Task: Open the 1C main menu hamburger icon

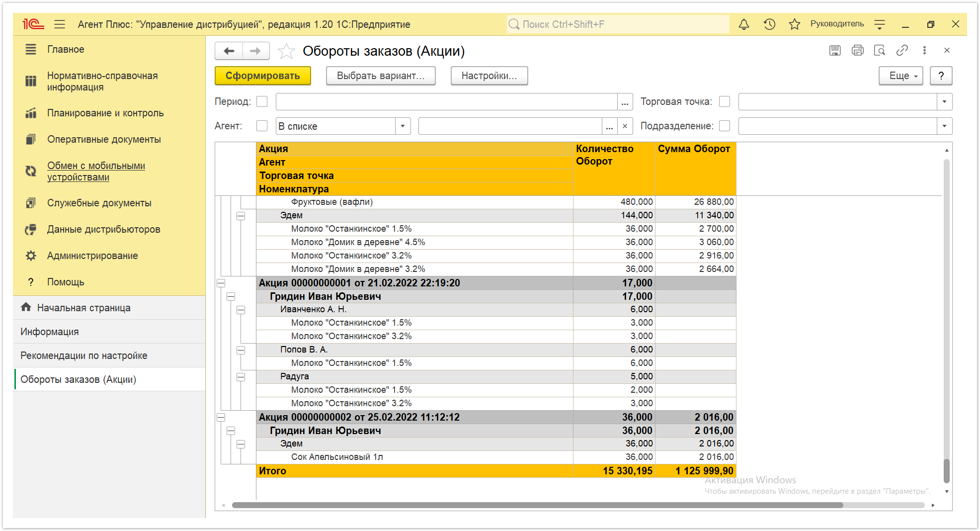Action: 60,24
